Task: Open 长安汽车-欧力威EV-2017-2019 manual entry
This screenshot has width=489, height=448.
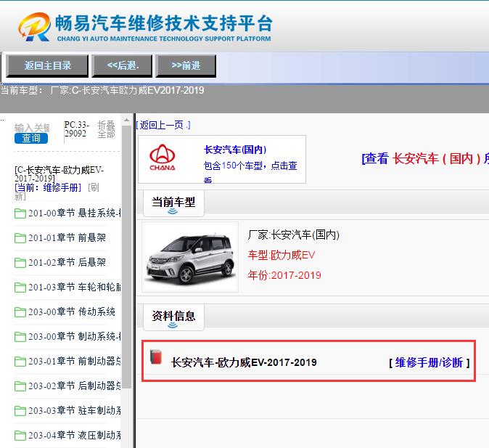Action: 244,362
